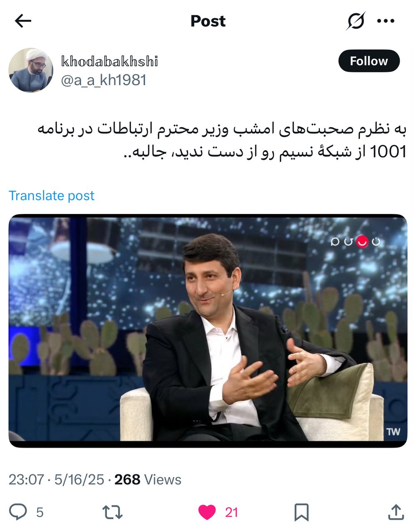Go back with the left arrow
Viewport: 416px width, 532px height.
coord(23,21)
